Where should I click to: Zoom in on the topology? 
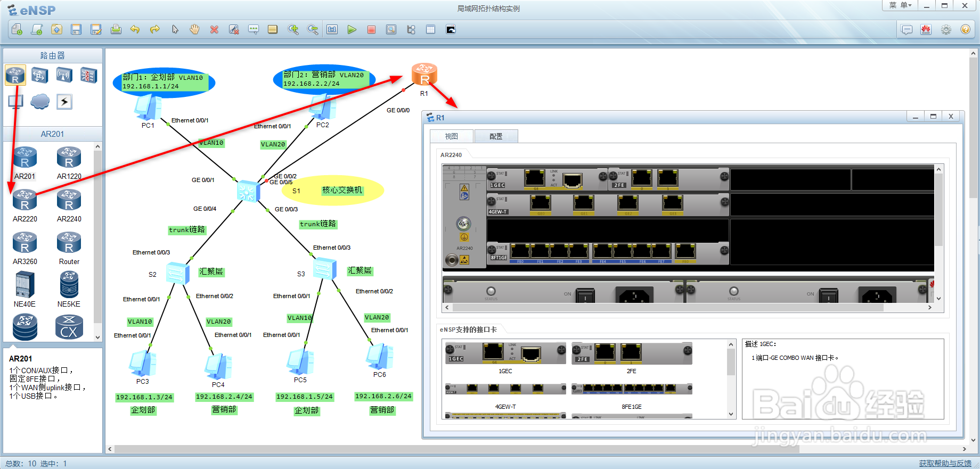point(293,29)
